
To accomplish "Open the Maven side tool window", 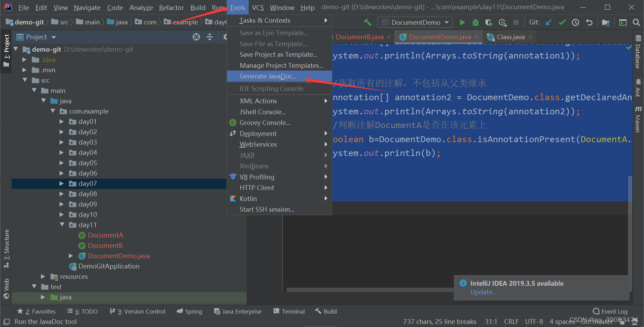I will [x=638, y=119].
